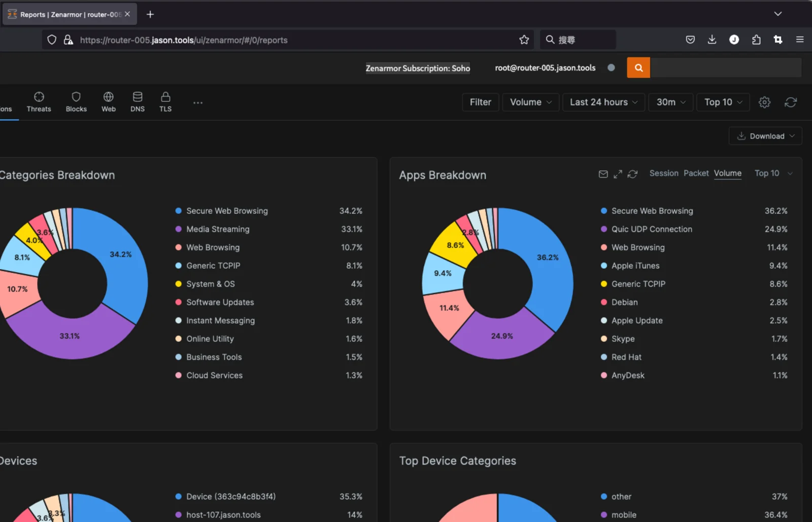Image resolution: width=812 pixels, height=522 pixels.
Task: Toggle Debian legend entry
Action: point(694,302)
